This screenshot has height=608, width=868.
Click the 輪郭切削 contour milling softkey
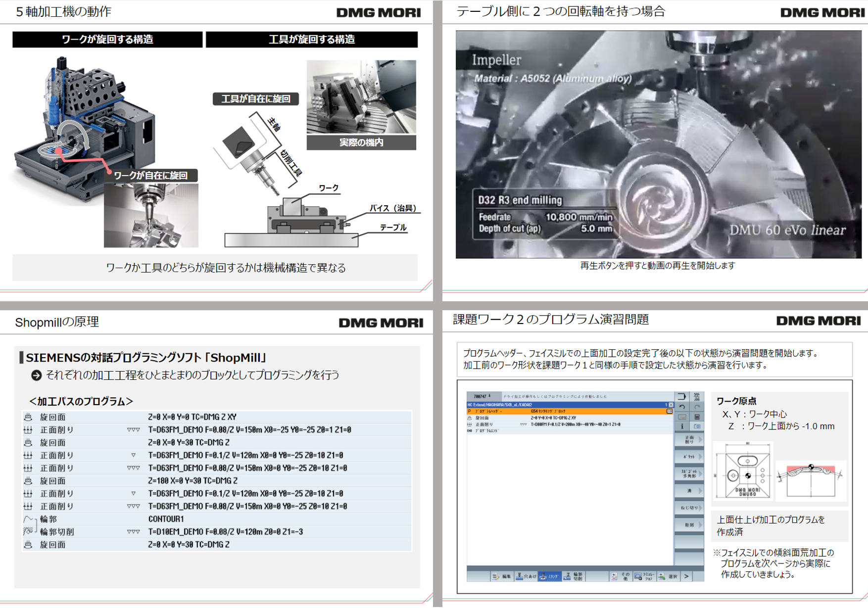574,576
